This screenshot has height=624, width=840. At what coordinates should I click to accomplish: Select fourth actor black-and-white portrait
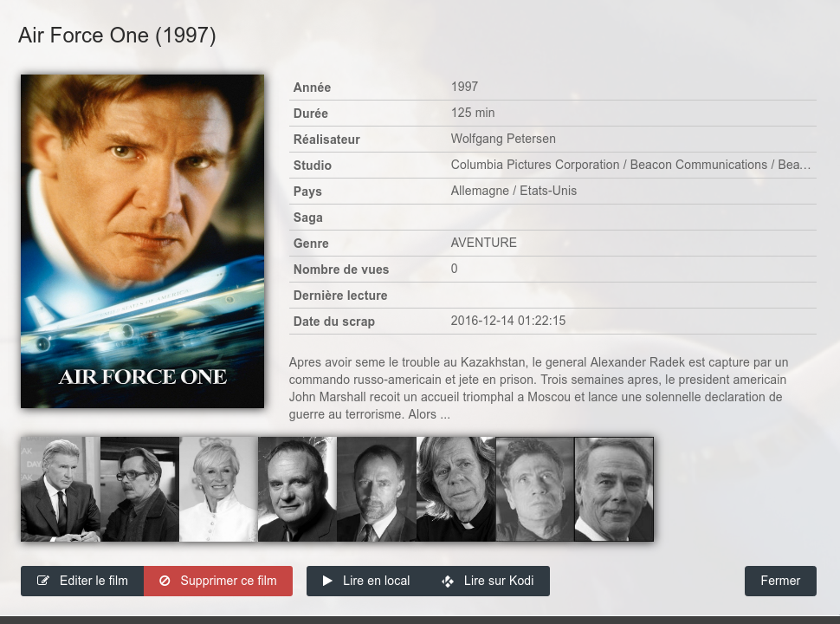coord(297,489)
